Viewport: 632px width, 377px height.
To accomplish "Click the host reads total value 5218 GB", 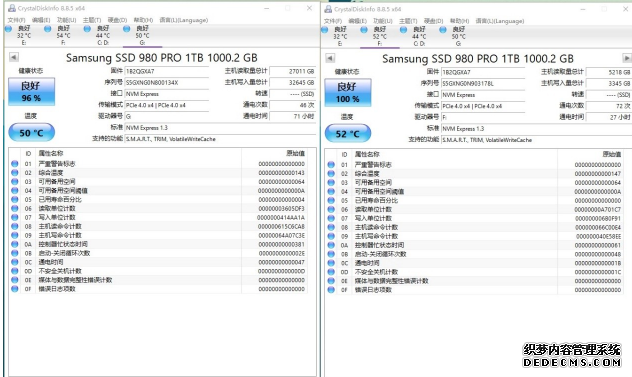I will [x=609, y=72].
